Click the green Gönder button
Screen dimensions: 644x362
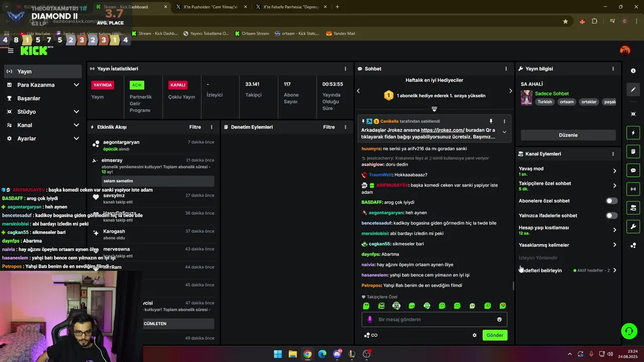click(495, 335)
